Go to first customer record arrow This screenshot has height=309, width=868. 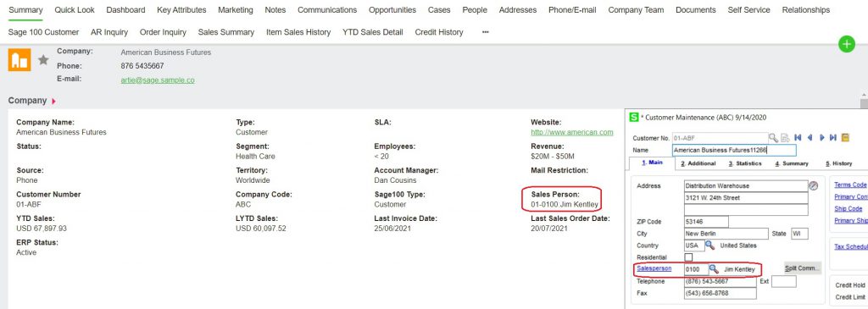(x=798, y=138)
